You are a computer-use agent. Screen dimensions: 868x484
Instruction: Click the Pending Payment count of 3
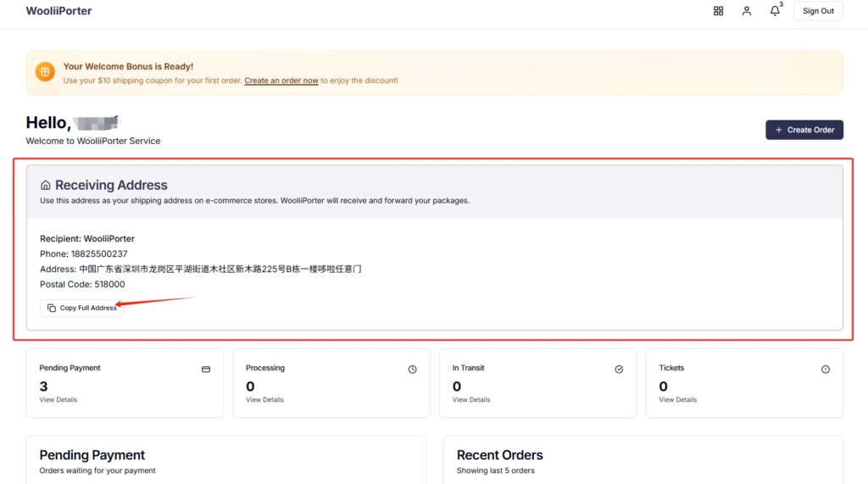point(44,386)
